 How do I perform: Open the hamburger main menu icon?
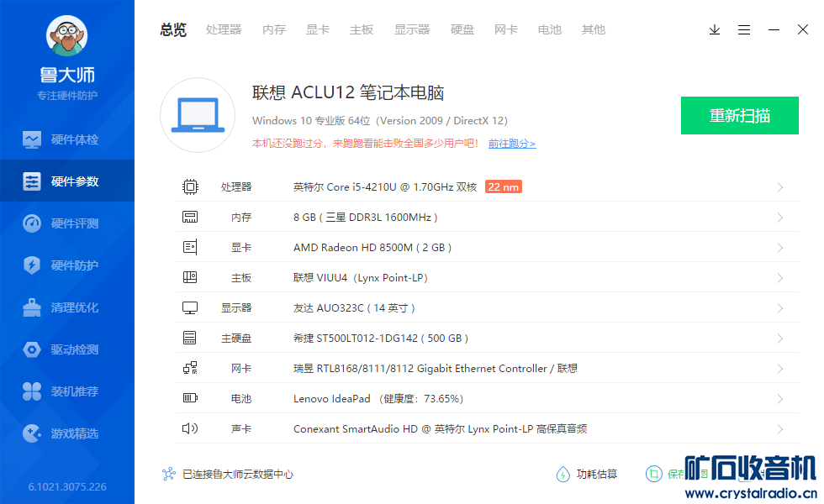point(743,30)
